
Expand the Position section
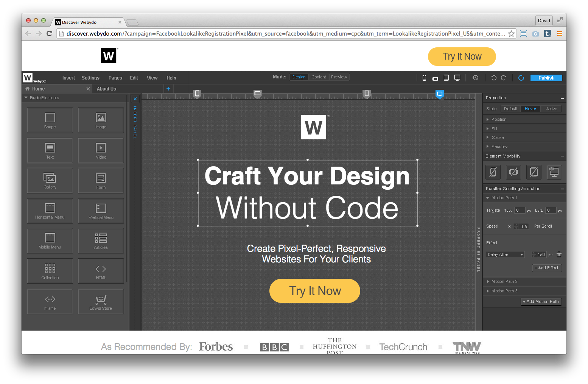point(524,119)
